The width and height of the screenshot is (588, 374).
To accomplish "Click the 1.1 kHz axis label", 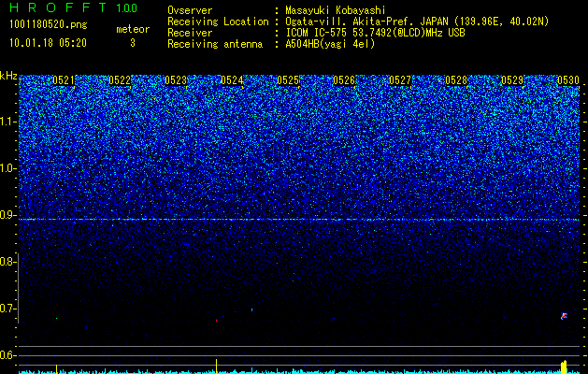I will [7, 122].
